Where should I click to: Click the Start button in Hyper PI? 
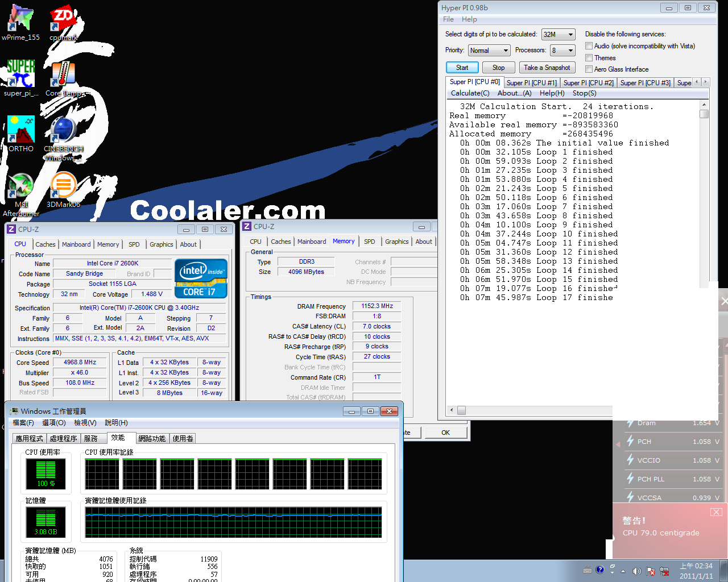point(462,68)
